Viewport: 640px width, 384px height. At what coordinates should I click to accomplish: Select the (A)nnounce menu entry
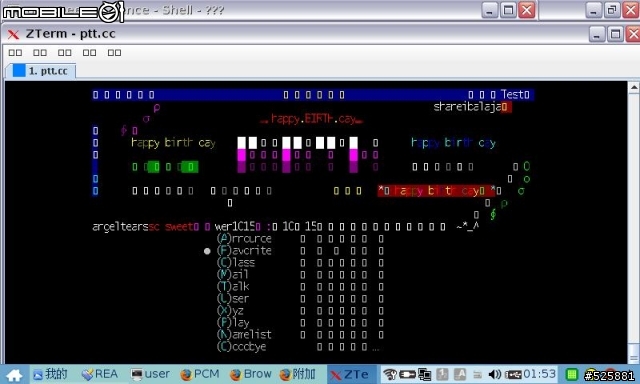tap(244, 238)
